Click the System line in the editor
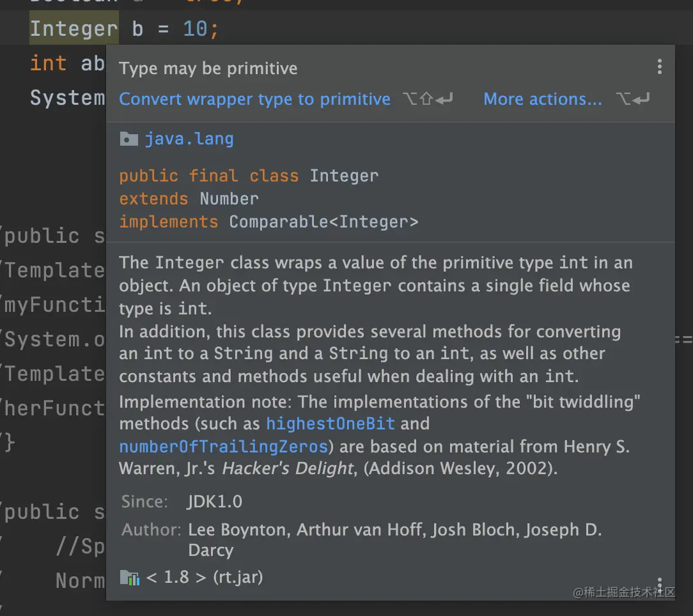 pyautogui.click(x=67, y=98)
